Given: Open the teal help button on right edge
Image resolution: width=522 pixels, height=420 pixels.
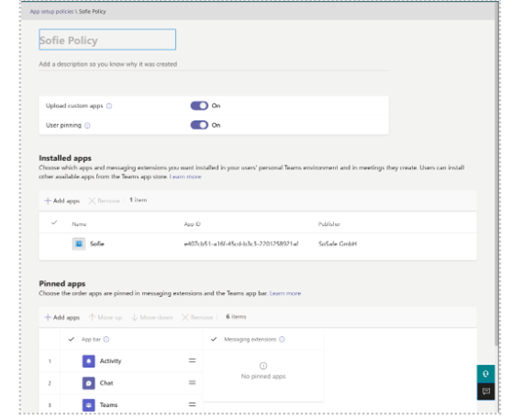Looking at the screenshot, I should [x=485, y=373].
